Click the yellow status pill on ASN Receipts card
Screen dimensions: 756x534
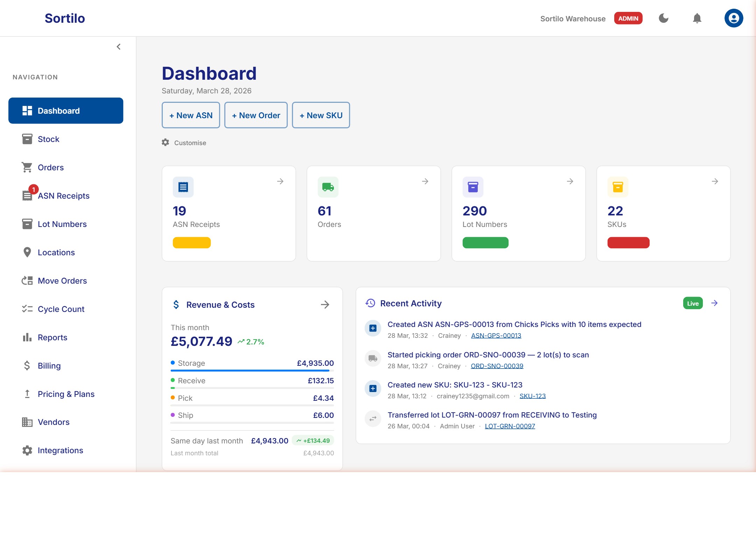point(192,243)
